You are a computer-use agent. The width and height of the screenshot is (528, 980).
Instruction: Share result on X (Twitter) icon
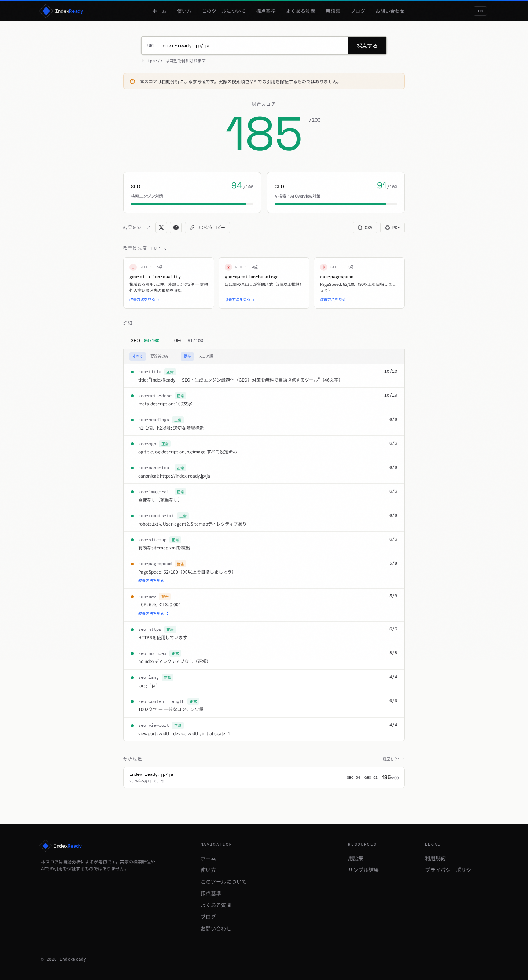point(161,228)
